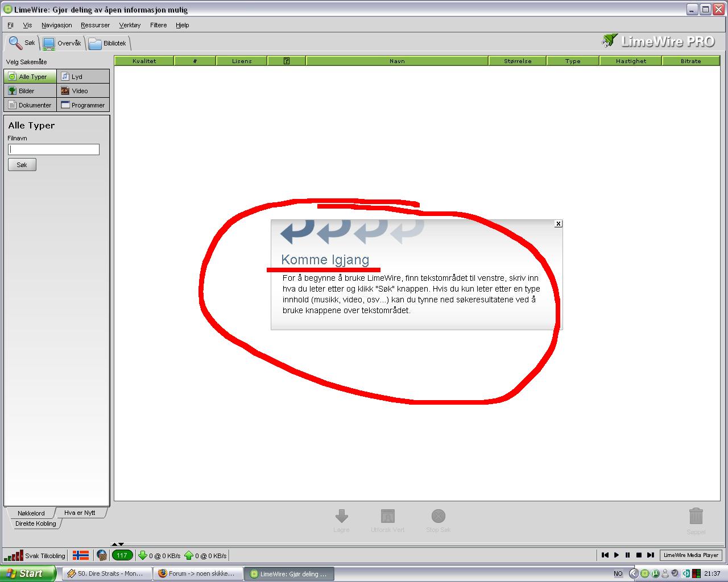This screenshot has width=728, height=582.
Task: Click the LimeWire Media Player label
Action: pyautogui.click(x=690, y=555)
